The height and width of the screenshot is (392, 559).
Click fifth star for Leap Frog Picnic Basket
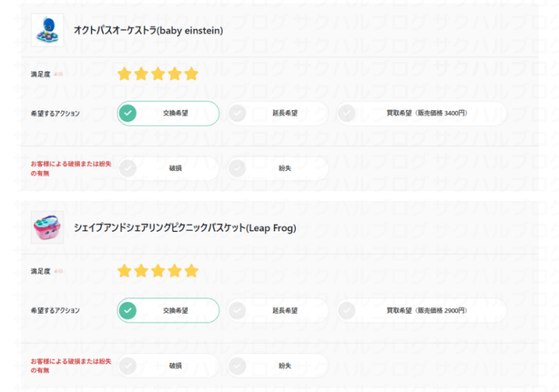[191, 271]
